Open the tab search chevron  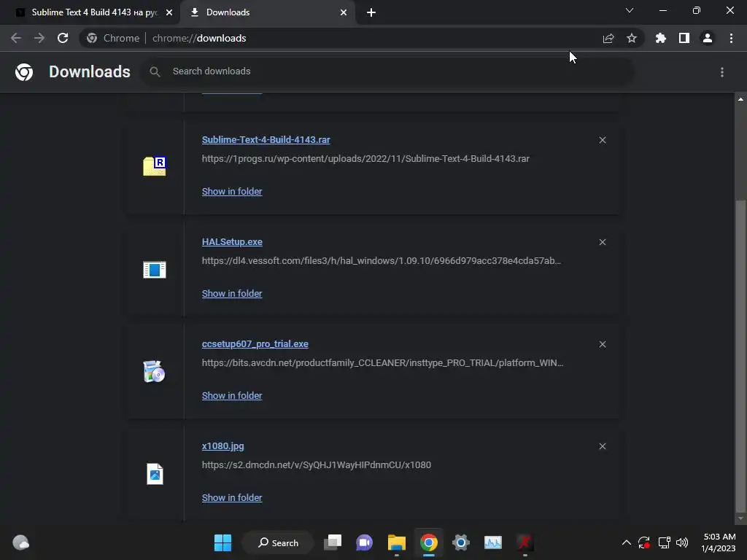click(630, 10)
